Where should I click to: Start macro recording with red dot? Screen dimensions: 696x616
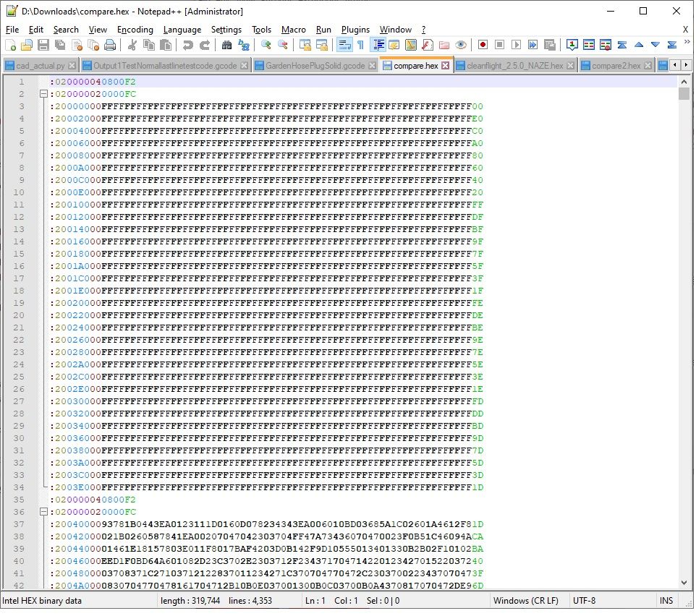[x=483, y=45]
